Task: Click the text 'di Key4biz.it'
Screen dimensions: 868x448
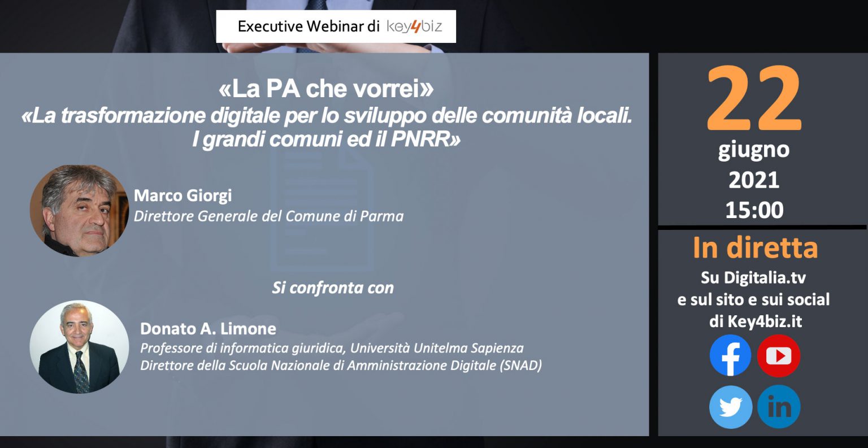Action: 756,321
